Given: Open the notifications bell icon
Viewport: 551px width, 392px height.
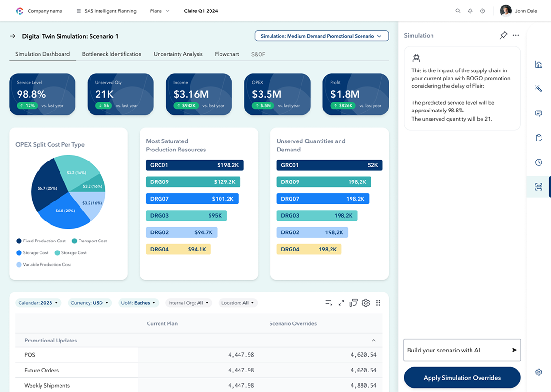Looking at the screenshot, I should [x=470, y=11].
